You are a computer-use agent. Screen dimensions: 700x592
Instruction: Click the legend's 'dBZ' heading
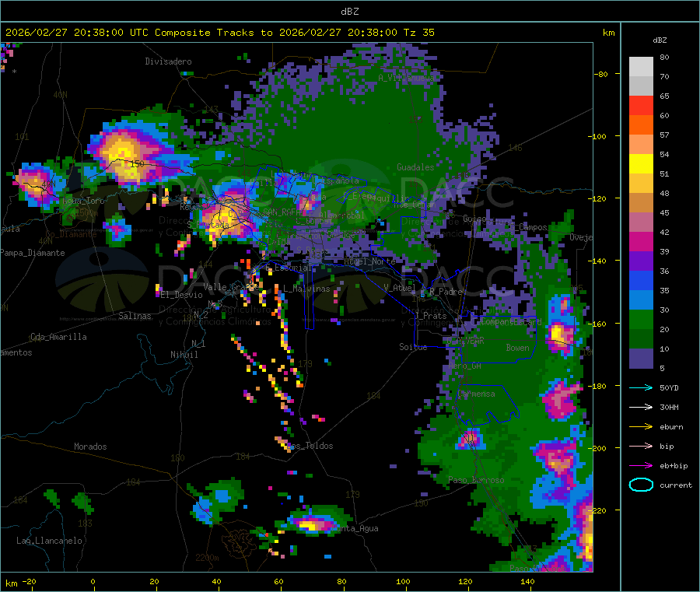pyautogui.click(x=660, y=40)
